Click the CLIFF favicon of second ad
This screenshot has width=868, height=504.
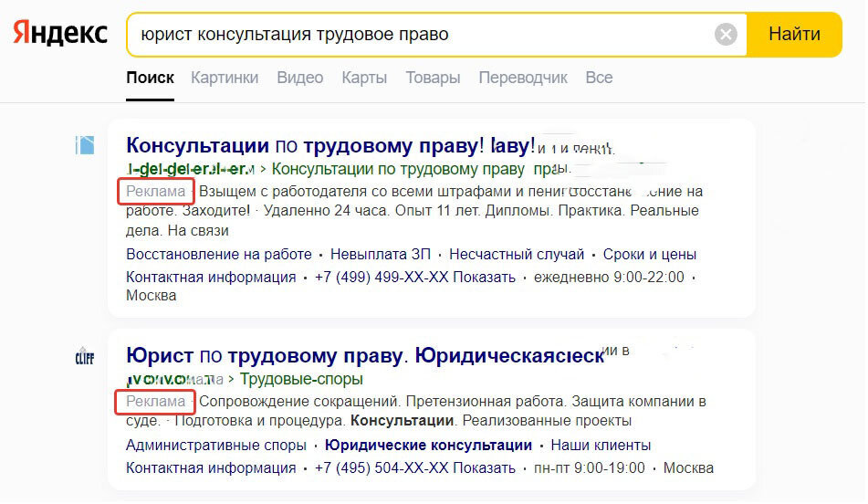point(85,356)
